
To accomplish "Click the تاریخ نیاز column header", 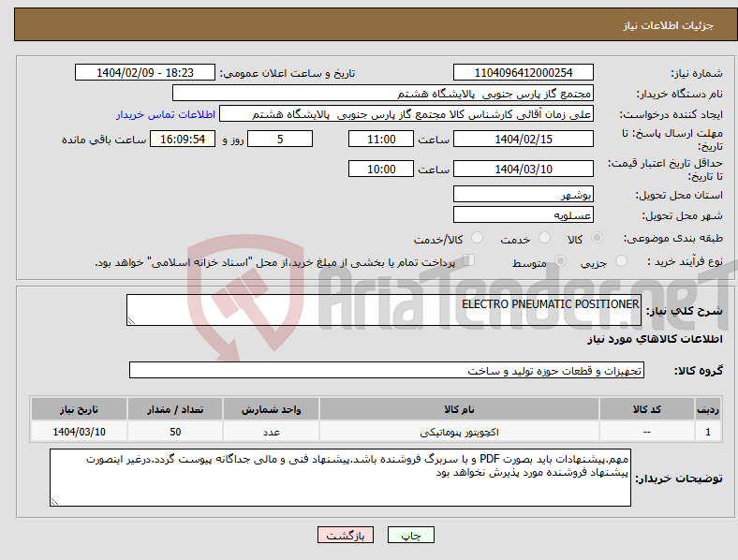I will (79, 409).
